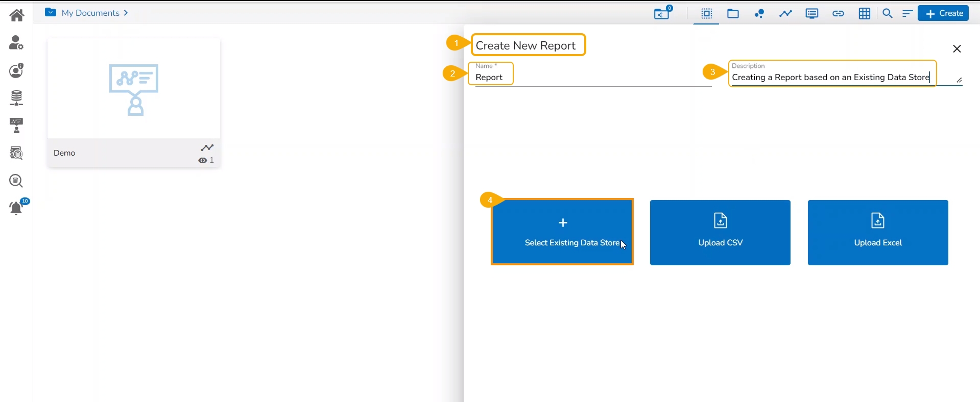Open the presentation designer sidebar icon

[x=16, y=125]
